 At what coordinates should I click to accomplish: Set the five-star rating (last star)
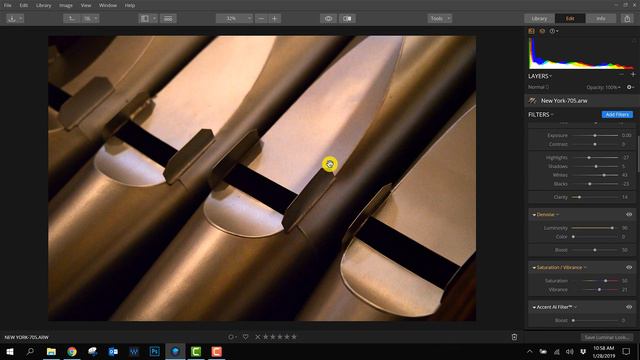point(294,337)
